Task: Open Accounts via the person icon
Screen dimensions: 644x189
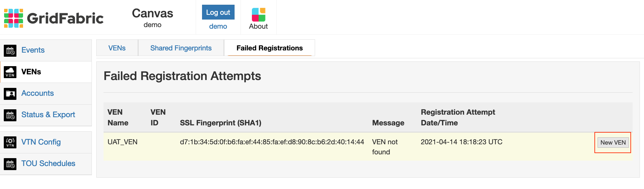Action: (x=10, y=93)
